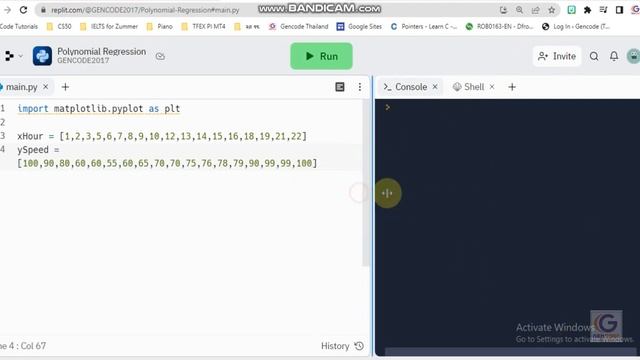Open the IELTS for Zummer bookmark folder

point(109,27)
